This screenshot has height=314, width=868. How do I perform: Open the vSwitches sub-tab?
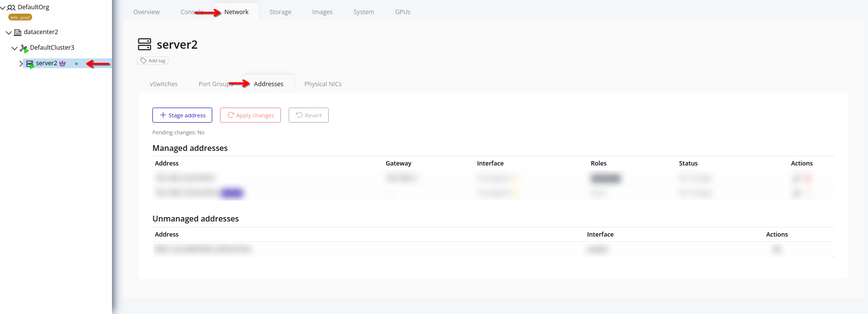coord(164,84)
